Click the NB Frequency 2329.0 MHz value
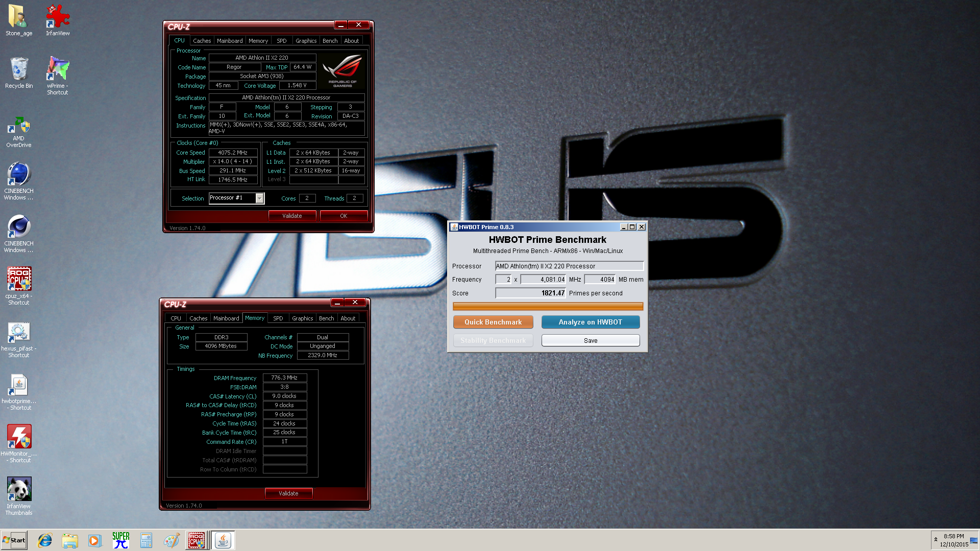The height and width of the screenshot is (551, 980). tap(323, 355)
